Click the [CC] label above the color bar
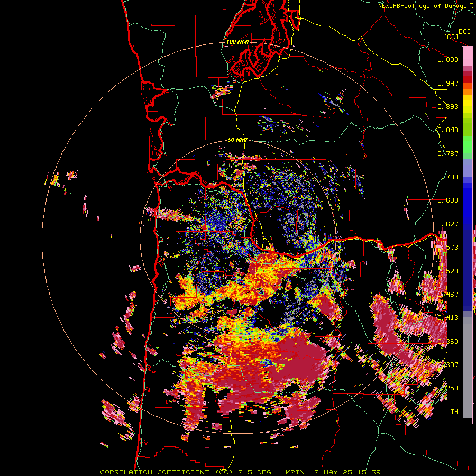The width and height of the screenshot is (476, 476). 452,36
